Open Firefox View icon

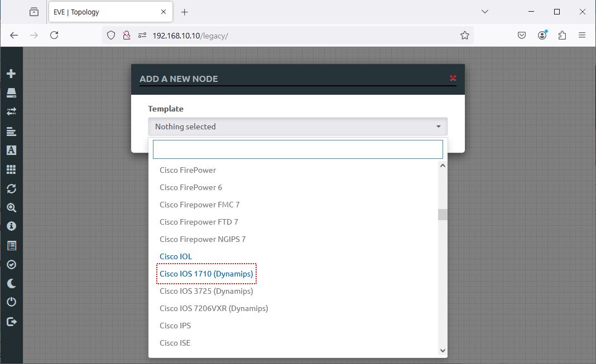[34, 12]
